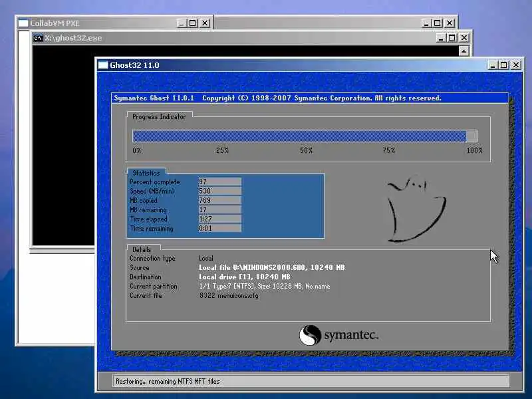
Task: Click scroll-up arrow in ghost32.exe console
Action: tap(464, 51)
